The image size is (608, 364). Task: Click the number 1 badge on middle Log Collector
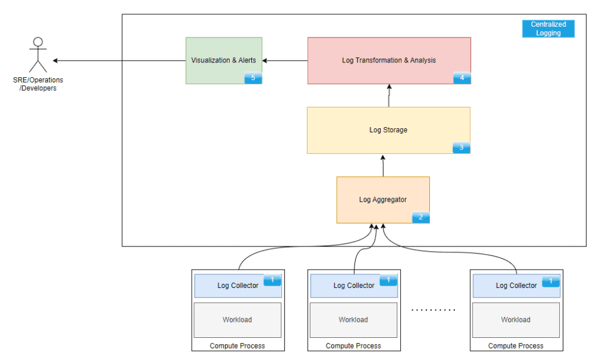pyautogui.click(x=388, y=280)
